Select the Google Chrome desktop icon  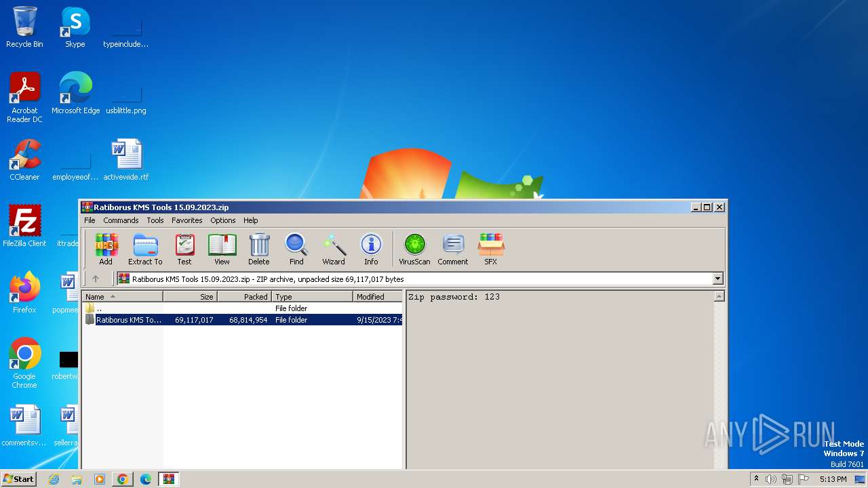tap(24, 363)
